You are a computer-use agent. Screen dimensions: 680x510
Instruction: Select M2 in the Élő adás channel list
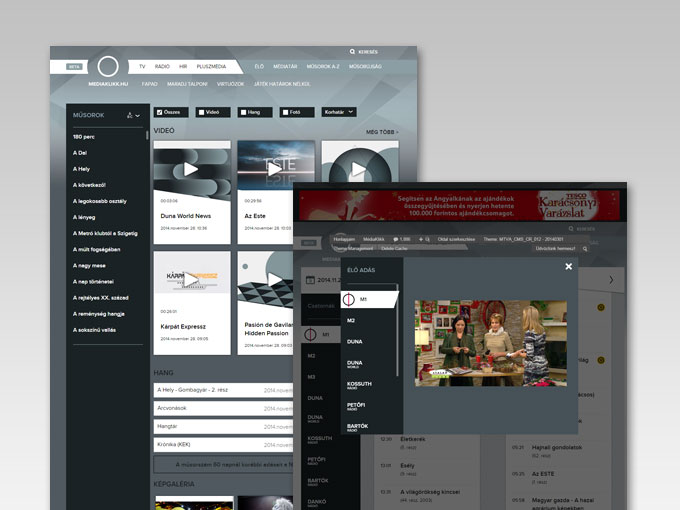pyautogui.click(x=351, y=320)
